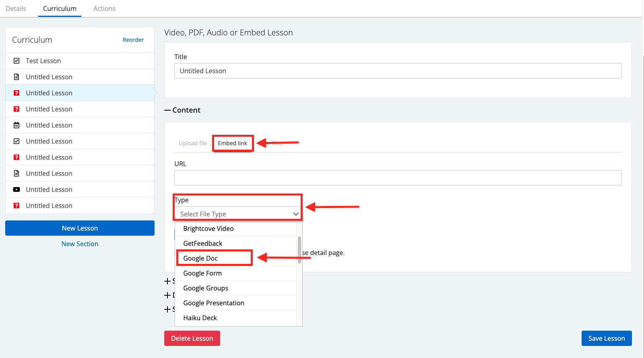
Task: Click the Test Lesson checkmark icon
Action: [17, 61]
